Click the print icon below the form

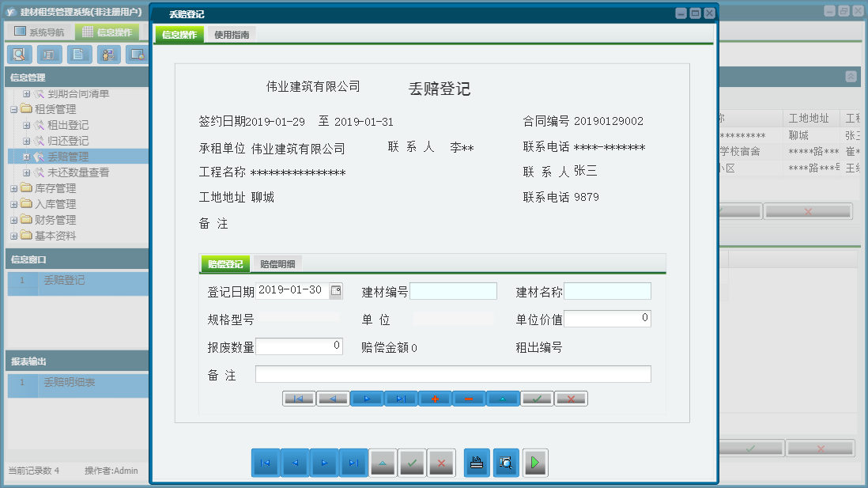pyautogui.click(x=477, y=463)
